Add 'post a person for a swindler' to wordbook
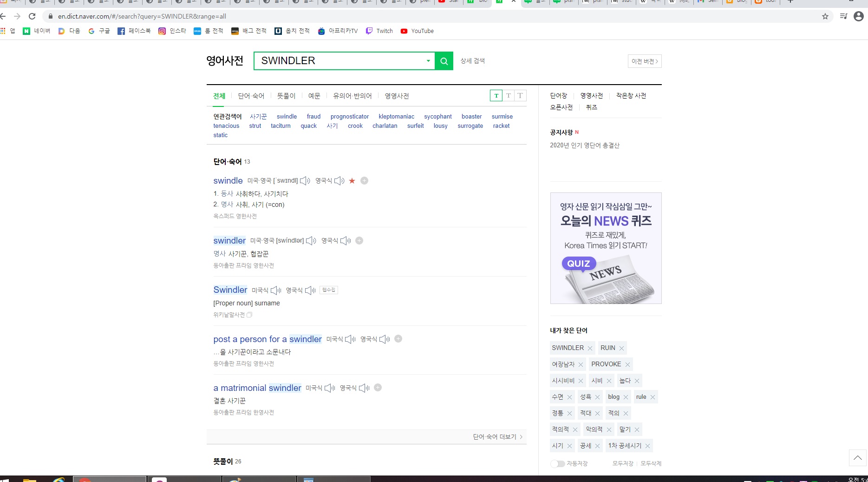Viewport: 868px width, 482px height. tap(398, 339)
